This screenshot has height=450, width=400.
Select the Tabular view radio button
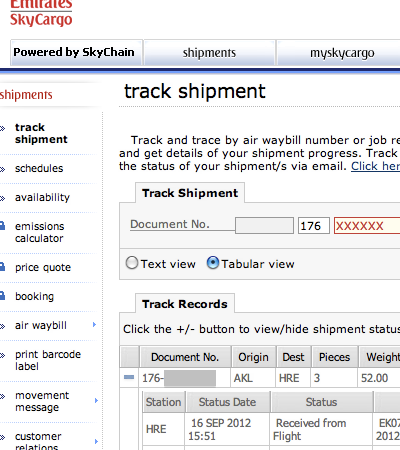[213, 263]
